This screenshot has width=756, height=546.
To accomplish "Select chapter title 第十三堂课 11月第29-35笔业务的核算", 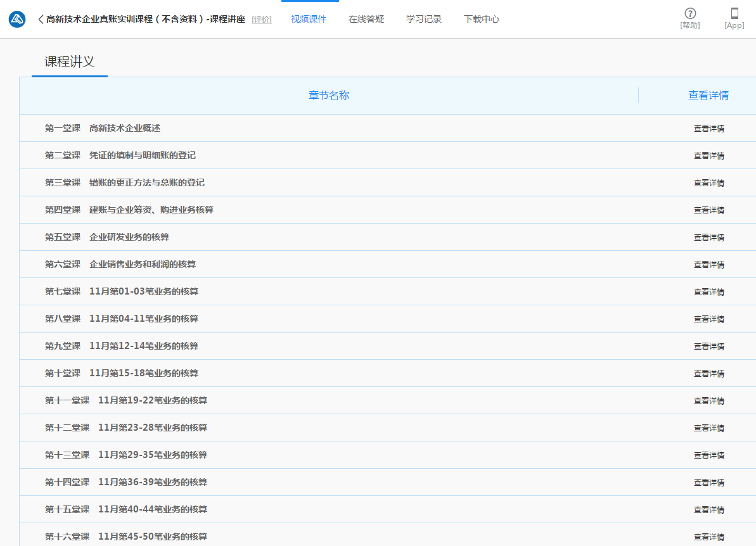I will (126, 455).
